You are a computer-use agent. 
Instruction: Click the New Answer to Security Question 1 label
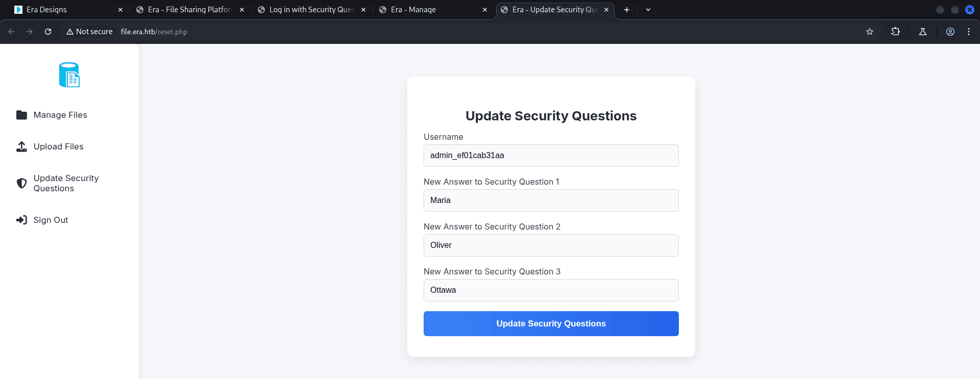point(492,182)
